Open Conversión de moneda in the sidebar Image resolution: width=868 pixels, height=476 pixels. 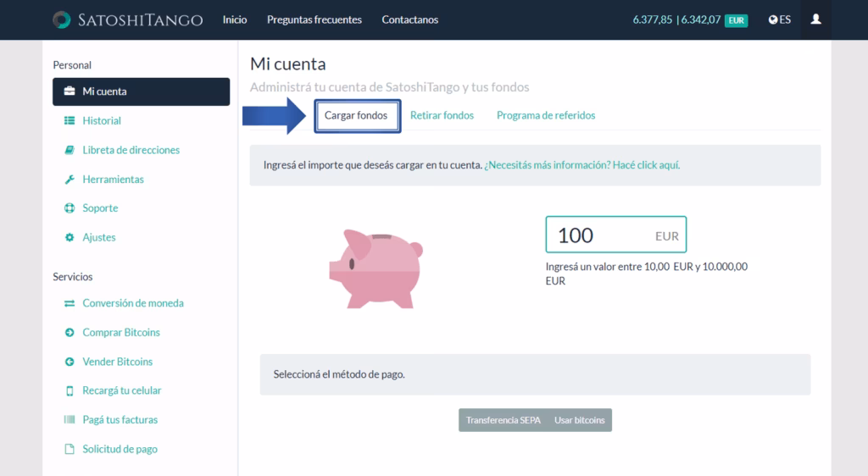(x=133, y=303)
